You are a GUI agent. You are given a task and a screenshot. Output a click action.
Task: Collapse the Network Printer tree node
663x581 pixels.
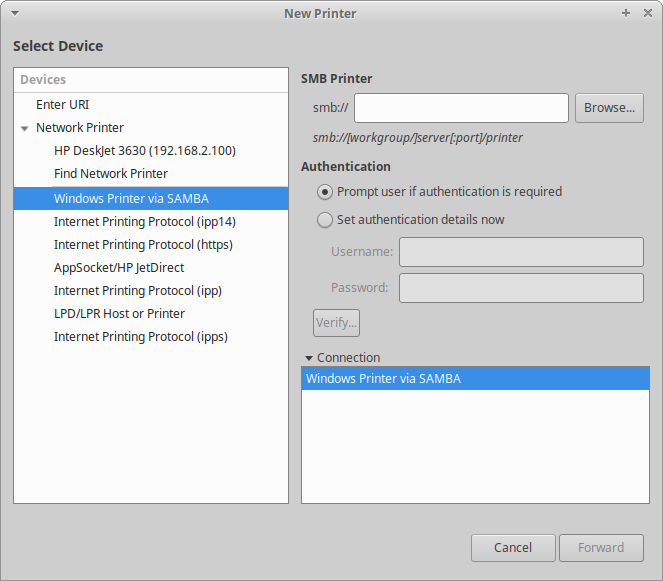[25, 128]
